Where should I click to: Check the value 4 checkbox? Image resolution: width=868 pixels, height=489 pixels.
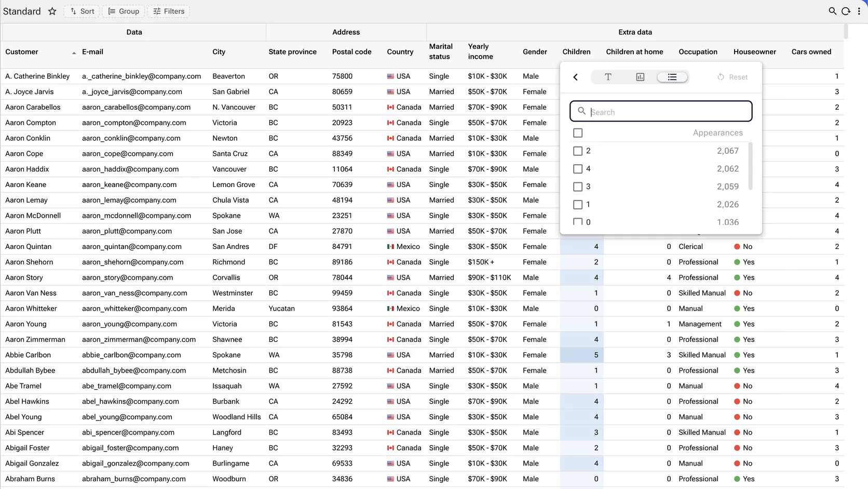coord(578,169)
